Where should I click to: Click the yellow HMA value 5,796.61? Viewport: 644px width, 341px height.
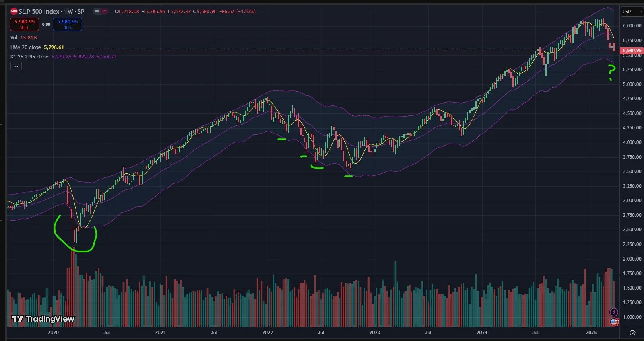pyautogui.click(x=54, y=47)
